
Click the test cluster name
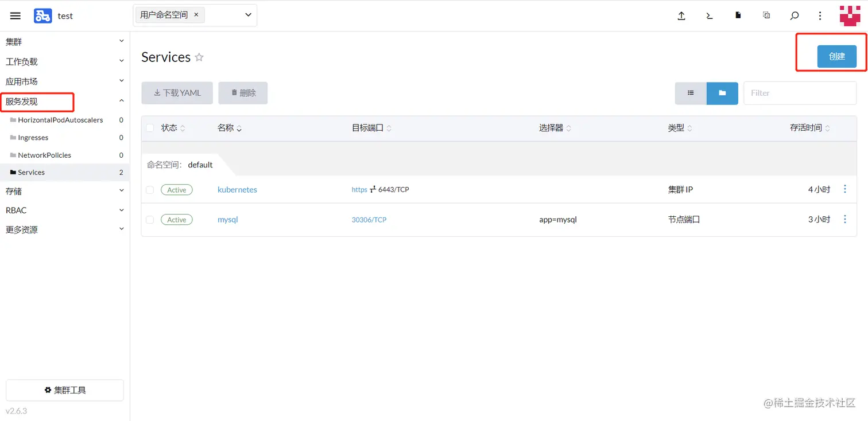(x=65, y=16)
